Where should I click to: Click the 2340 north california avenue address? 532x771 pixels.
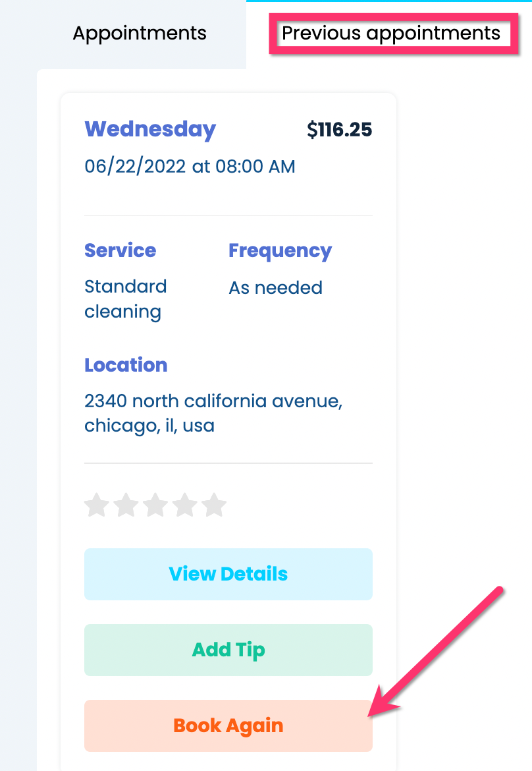[x=213, y=413]
